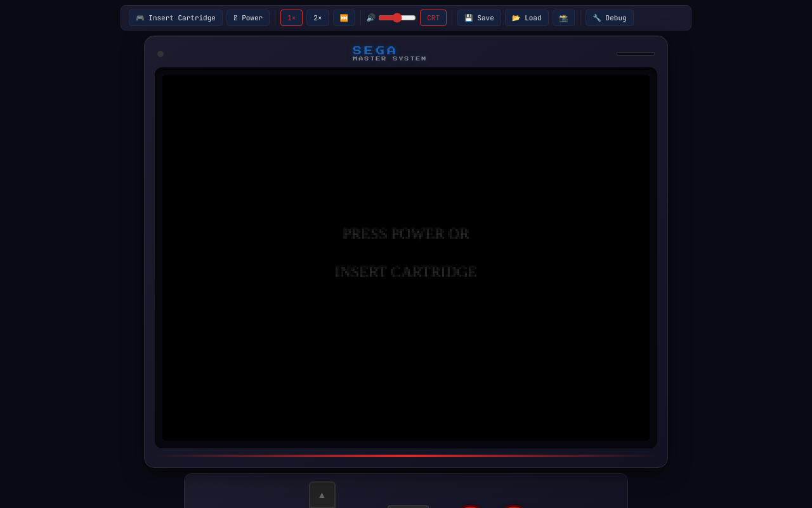
Task: Load state with the folder Load button
Action: tap(527, 18)
